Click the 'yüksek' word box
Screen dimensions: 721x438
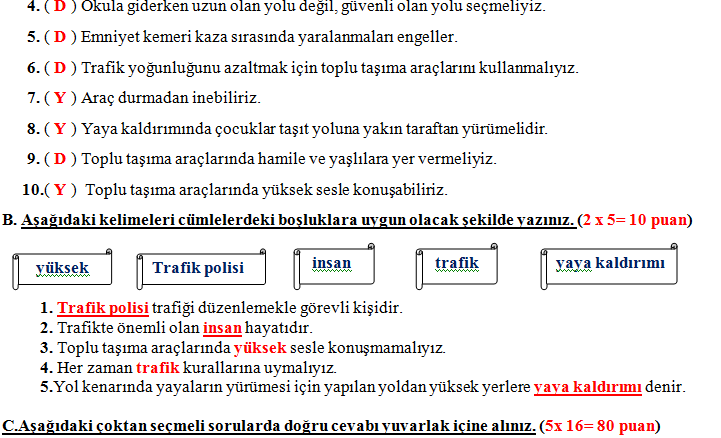pos(62,268)
